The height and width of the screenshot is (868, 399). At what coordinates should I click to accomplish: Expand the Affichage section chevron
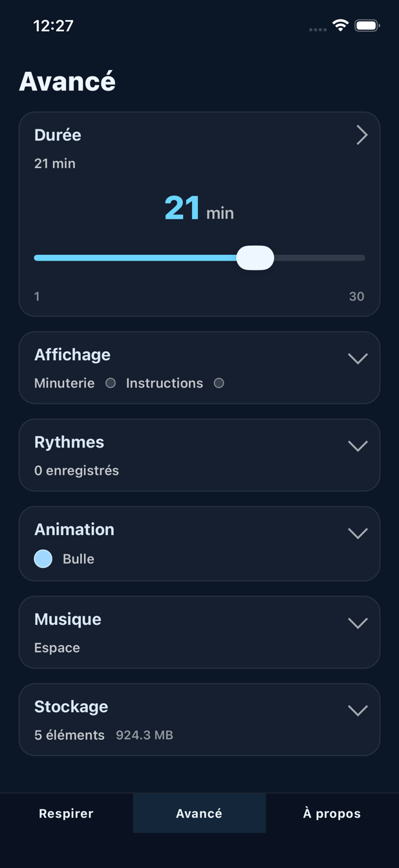point(358,358)
